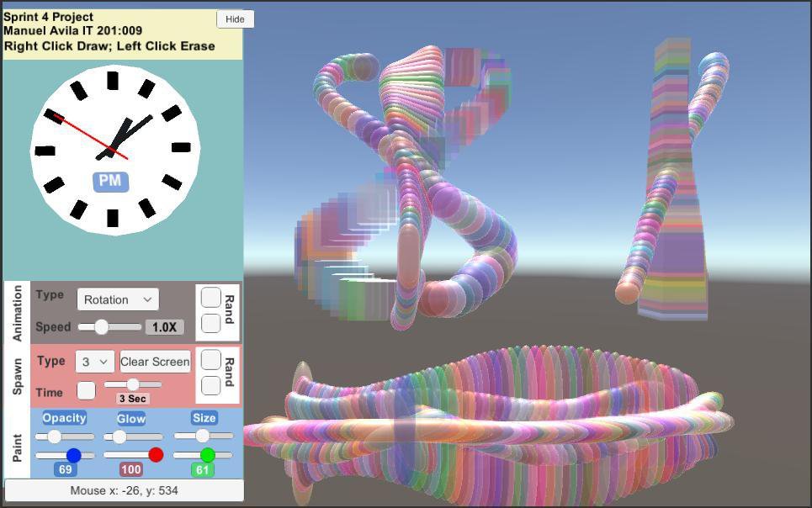Click the Clear Screen button
The image size is (812, 508).
click(x=155, y=362)
